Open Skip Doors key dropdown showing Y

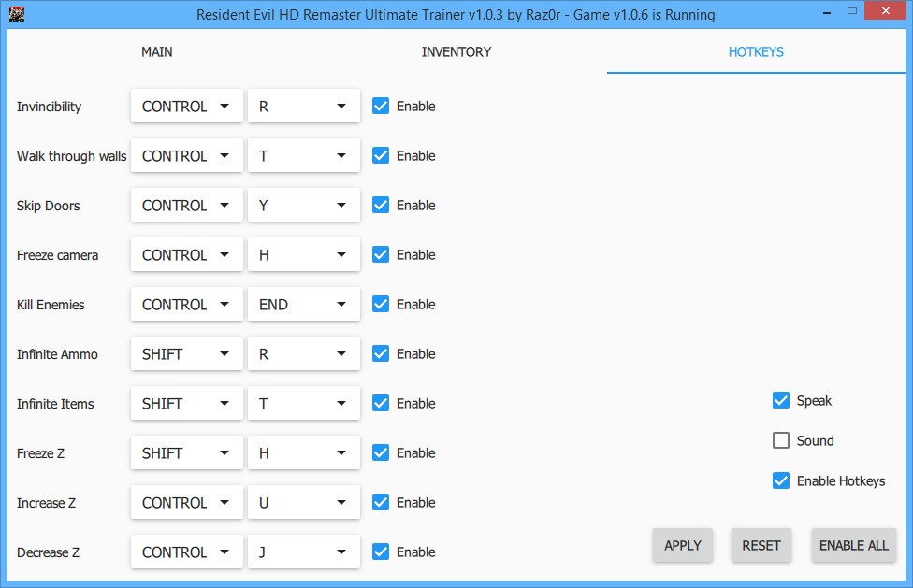[303, 206]
